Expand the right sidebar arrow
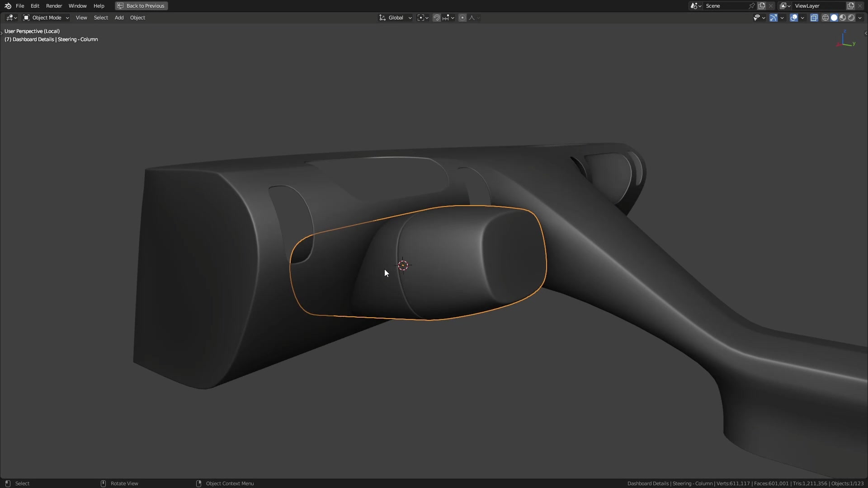Viewport: 868px width, 488px height. click(x=865, y=33)
